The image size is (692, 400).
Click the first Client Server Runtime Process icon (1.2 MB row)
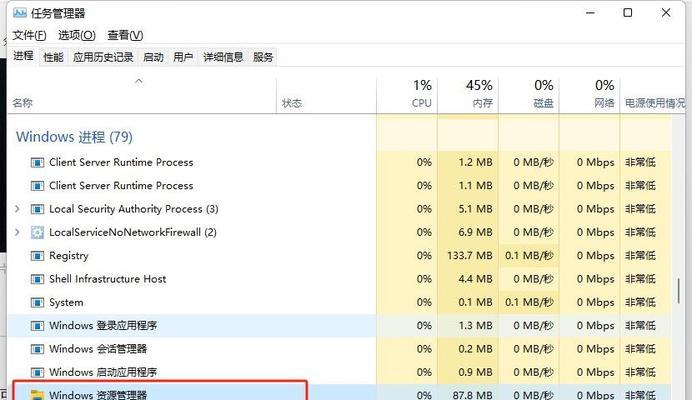point(37,162)
